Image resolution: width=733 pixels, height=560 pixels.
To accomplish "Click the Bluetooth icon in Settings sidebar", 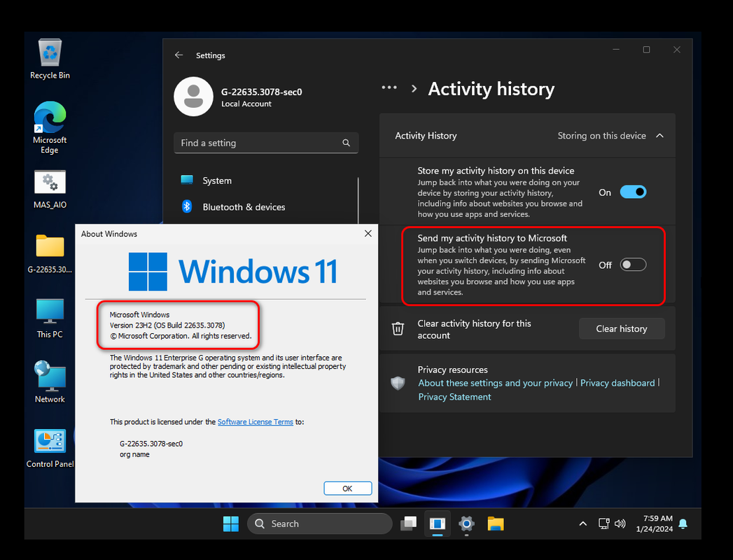I will click(187, 206).
